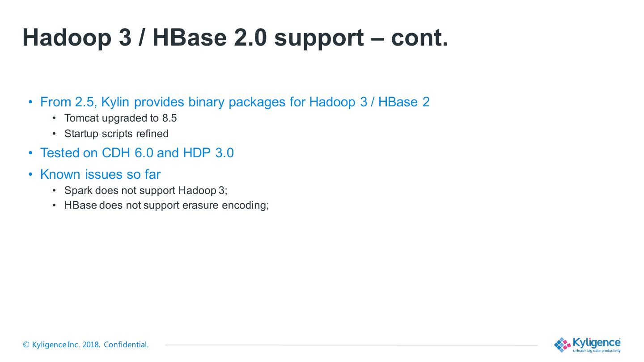
Task: Click "HBase does not support erasure encoding" text
Action: [x=166, y=205]
